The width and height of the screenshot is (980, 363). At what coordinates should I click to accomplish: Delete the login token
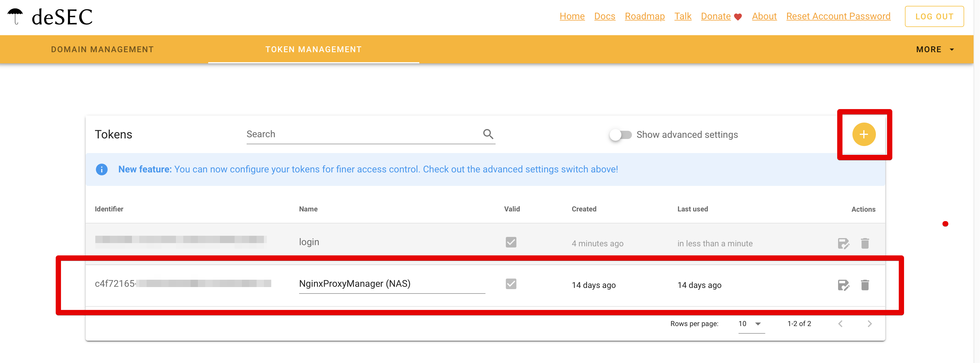point(865,244)
